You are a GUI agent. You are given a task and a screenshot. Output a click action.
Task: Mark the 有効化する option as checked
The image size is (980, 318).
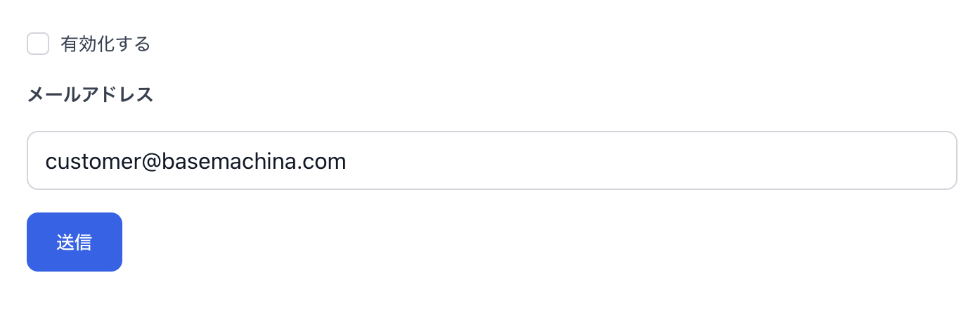(38, 44)
